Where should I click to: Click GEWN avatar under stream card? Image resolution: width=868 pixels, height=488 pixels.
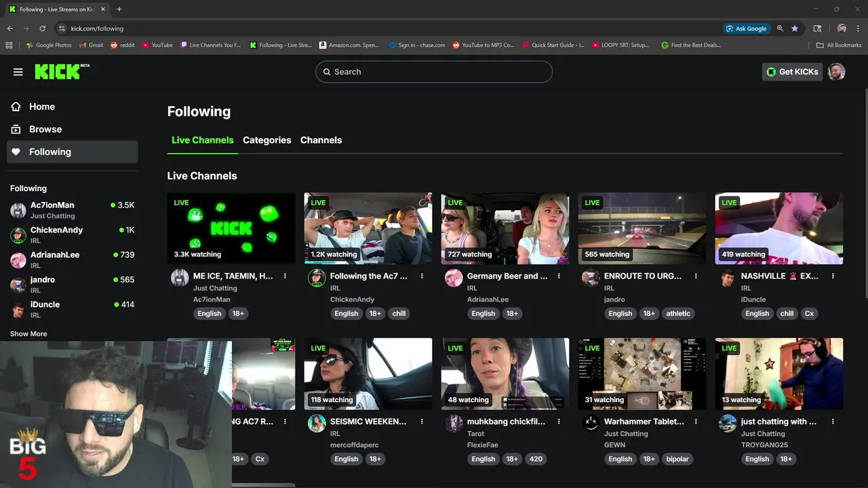coord(591,424)
